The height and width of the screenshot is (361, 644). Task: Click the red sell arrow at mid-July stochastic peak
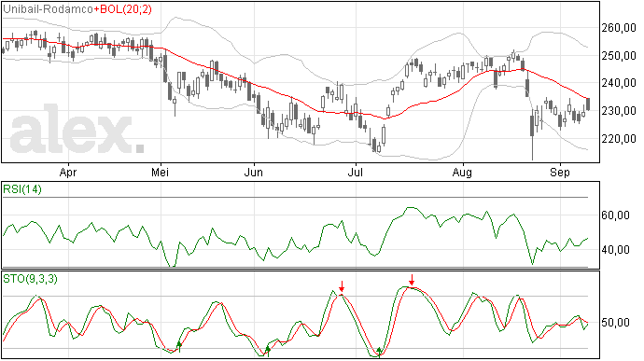[412, 280]
